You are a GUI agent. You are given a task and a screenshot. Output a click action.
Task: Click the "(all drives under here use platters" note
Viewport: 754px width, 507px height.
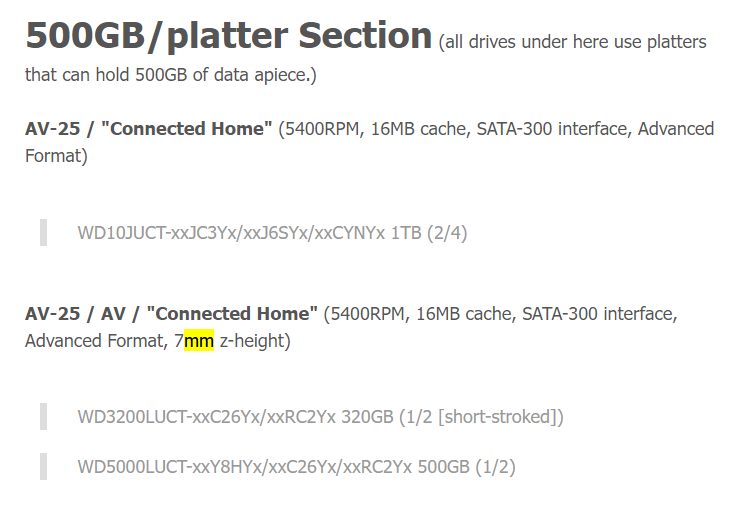(572, 42)
